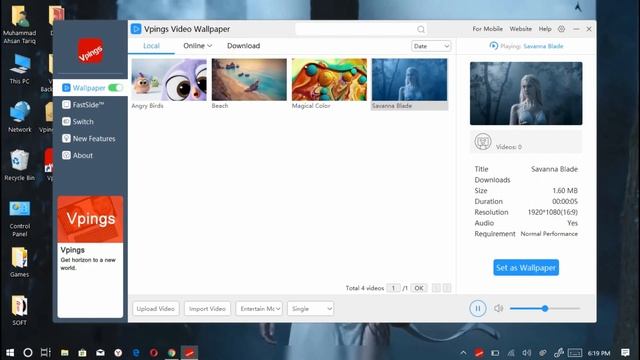
Task: Open the For Mobile link
Action: coord(487,29)
